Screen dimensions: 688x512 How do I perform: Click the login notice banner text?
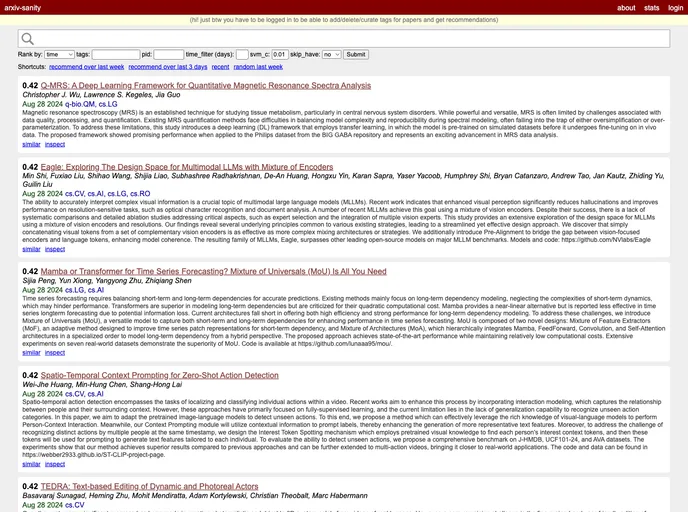344,20
